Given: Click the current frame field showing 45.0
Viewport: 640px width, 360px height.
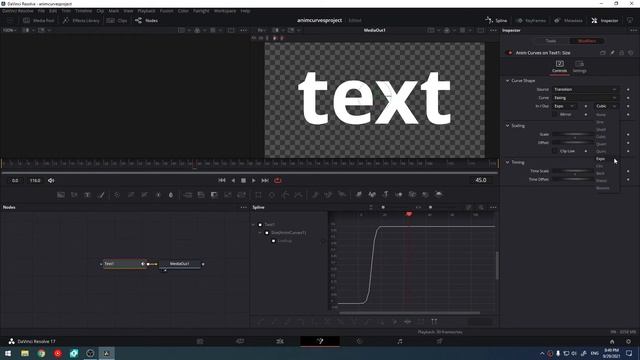Looking at the screenshot, I should pos(481,180).
